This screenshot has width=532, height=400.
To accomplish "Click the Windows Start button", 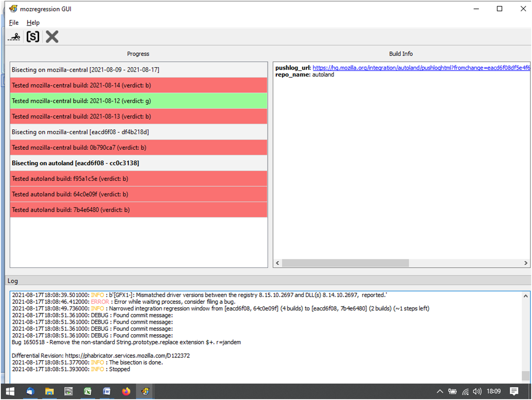I will click(x=10, y=391).
